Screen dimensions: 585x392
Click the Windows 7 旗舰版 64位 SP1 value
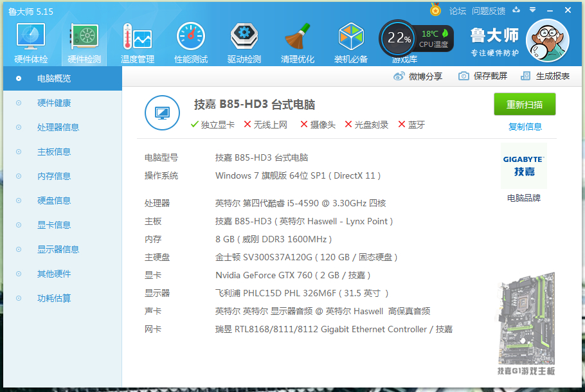(x=298, y=175)
